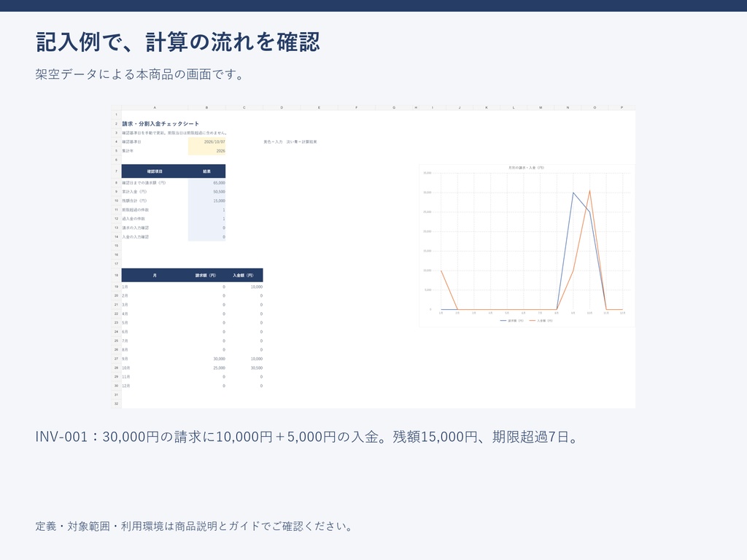The image size is (747, 560).
Task: Select the 9月 billing cell 30,000
Action: click(206, 359)
